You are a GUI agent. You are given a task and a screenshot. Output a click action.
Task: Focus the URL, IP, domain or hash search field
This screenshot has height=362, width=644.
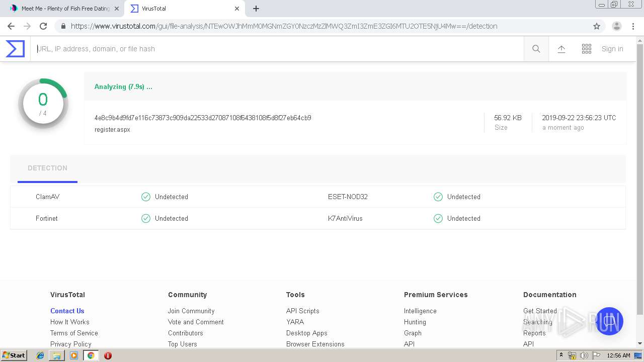[x=277, y=49]
